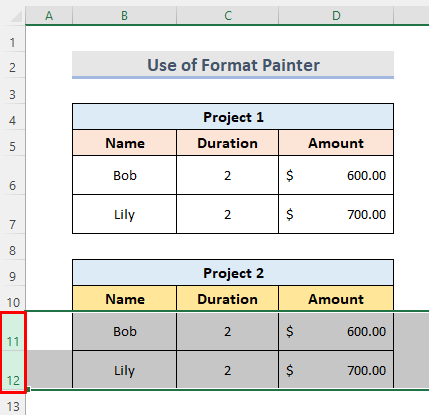The image size is (429, 415).
Task: Select row 11 header
Action: (x=13, y=331)
